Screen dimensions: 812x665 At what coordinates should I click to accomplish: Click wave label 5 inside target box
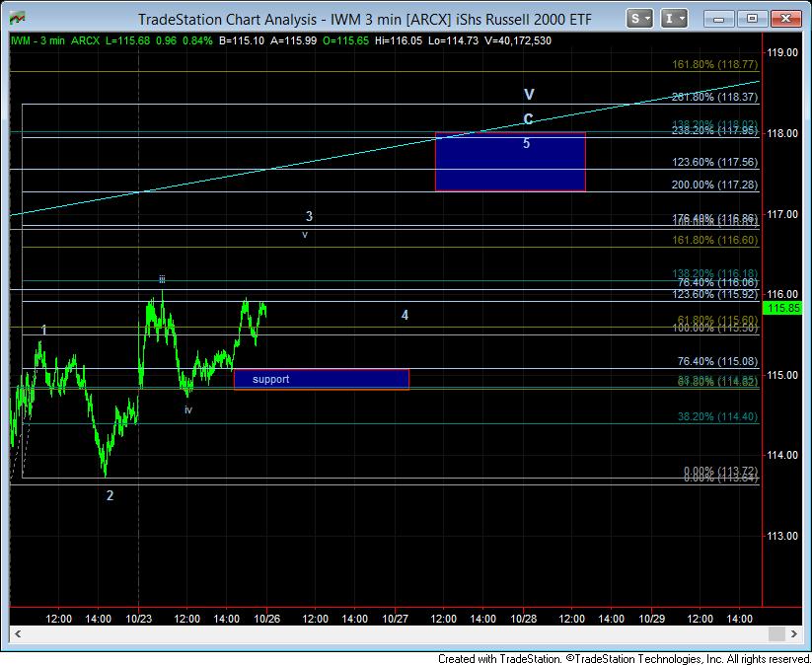[x=526, y=143]
